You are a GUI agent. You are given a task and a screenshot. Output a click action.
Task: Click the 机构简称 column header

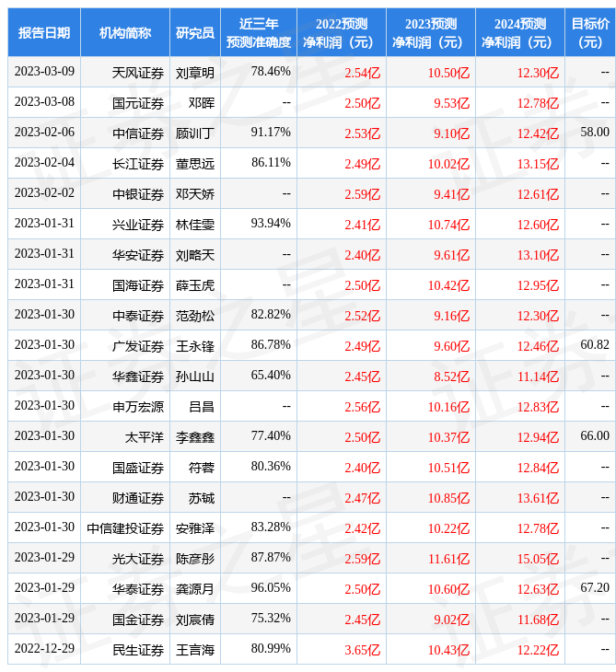[125, 33]
